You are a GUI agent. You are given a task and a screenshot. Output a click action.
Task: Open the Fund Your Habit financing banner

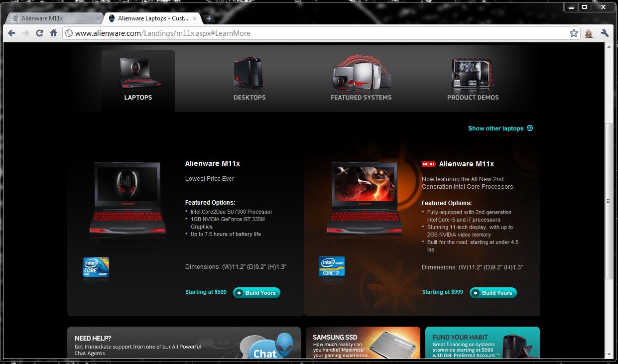[483, 343]
